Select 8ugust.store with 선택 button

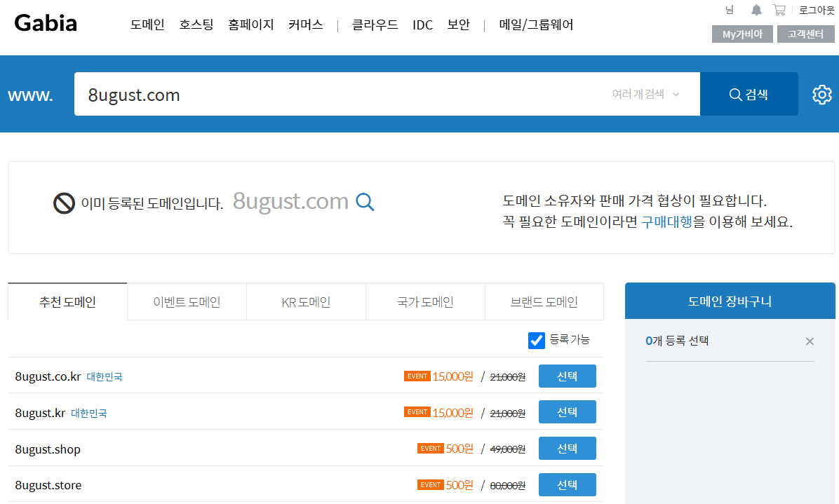pos(568,485)
